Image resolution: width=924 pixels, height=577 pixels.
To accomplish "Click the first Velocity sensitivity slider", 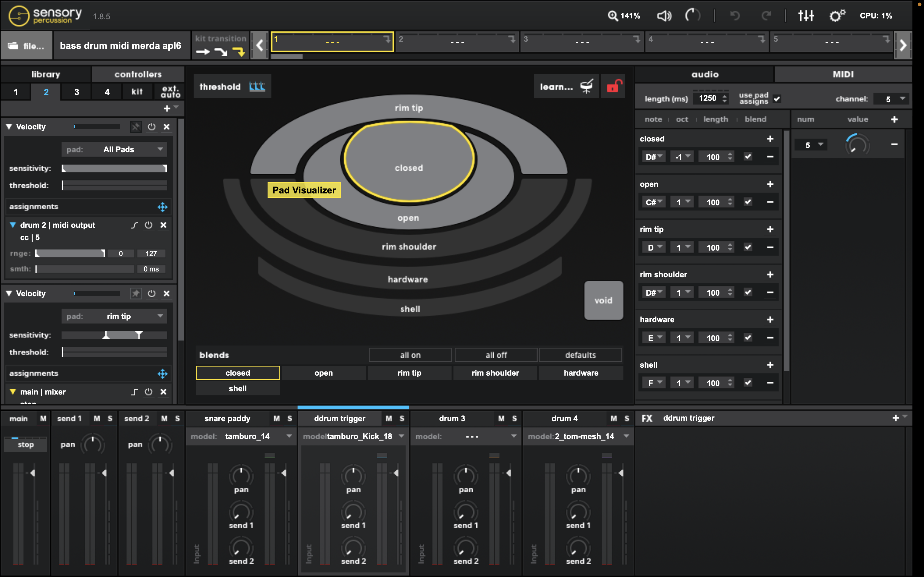I will tap(114, 168).
